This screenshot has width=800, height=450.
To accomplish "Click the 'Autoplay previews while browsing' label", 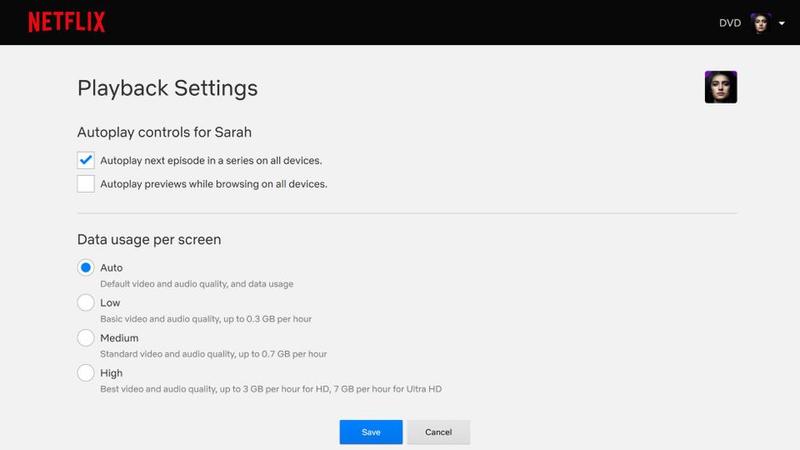I will (x=214, y=184).
